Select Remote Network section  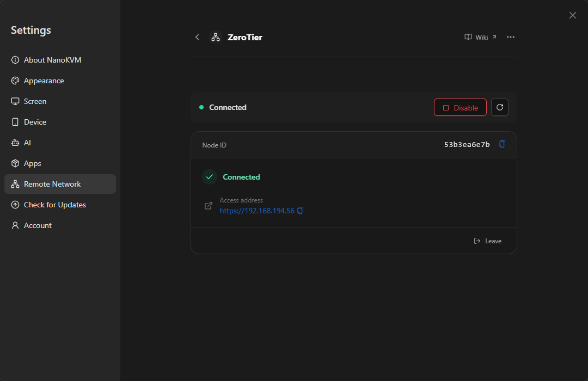point(60,184)
